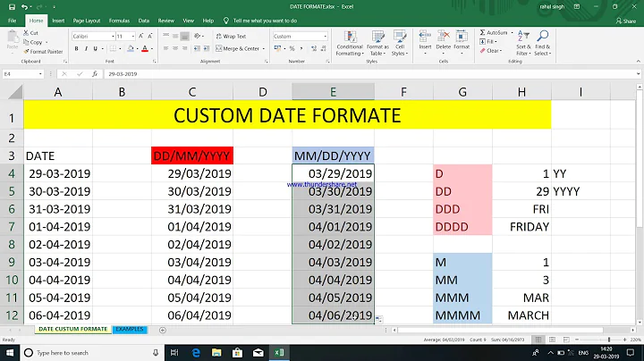Screen dimensions: 644x361
Task: Turn on Wrap Text
Action: pos(232,36)
